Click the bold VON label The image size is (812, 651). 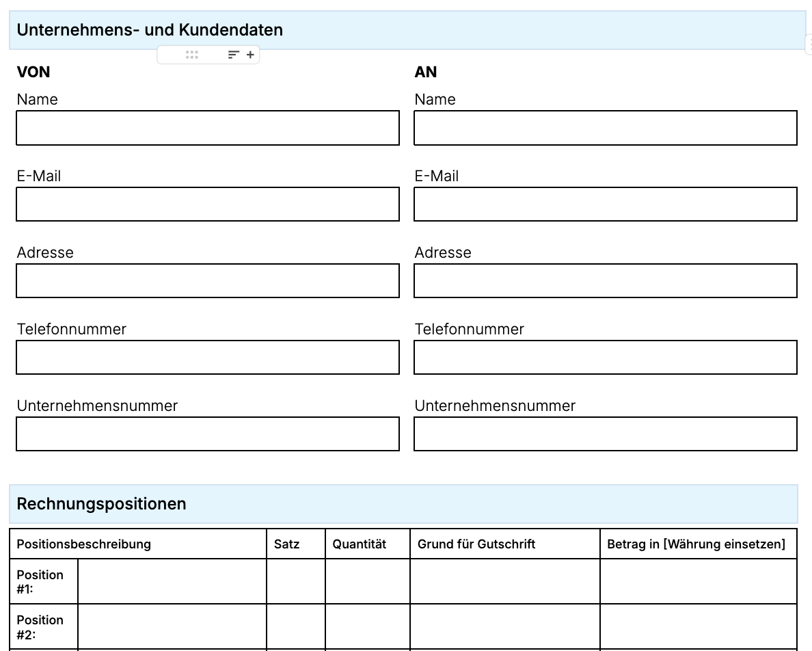click(x=33, y=72)
